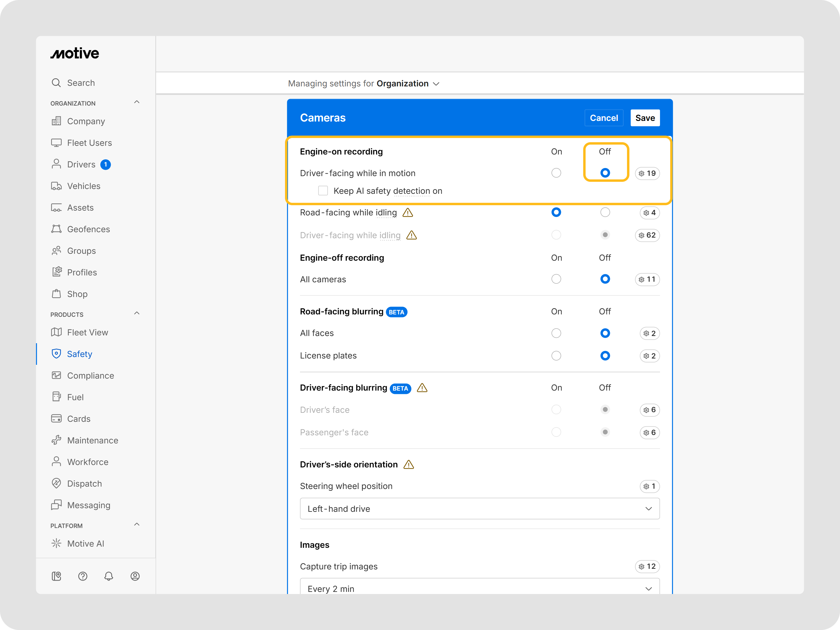The width and height of the screenshot is (840, 630).
Task: Cancel the Cameras settings changes
Action: (604, 118)
